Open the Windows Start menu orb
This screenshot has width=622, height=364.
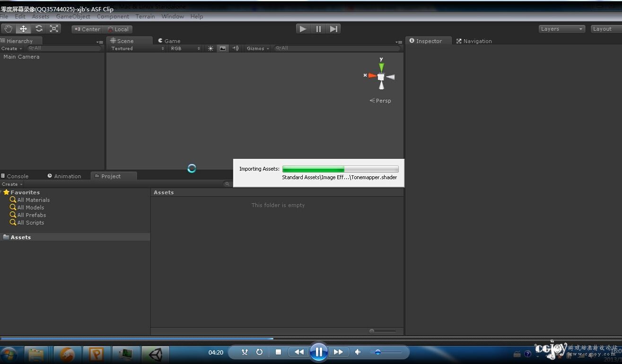[9, 354]
